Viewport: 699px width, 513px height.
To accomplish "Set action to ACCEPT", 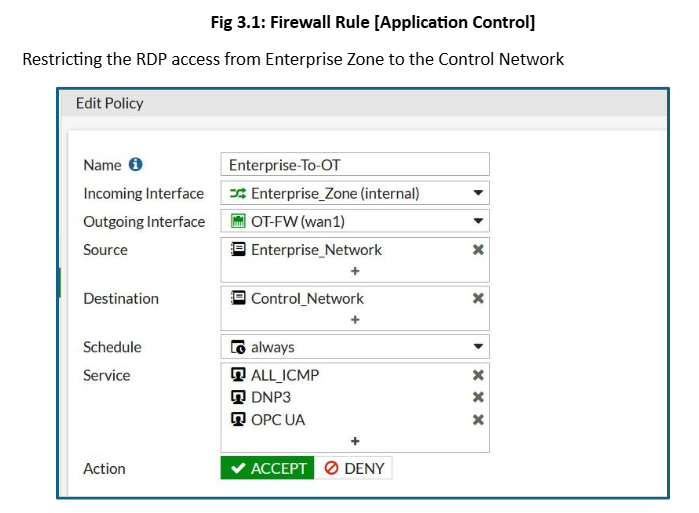I will coord(267,468).
